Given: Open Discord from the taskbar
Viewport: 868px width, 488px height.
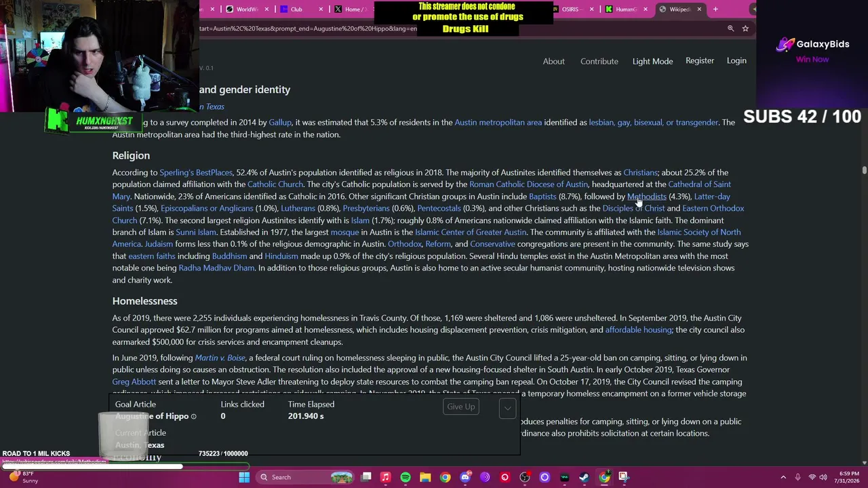Looking at the screenshot, I should 465,477.
